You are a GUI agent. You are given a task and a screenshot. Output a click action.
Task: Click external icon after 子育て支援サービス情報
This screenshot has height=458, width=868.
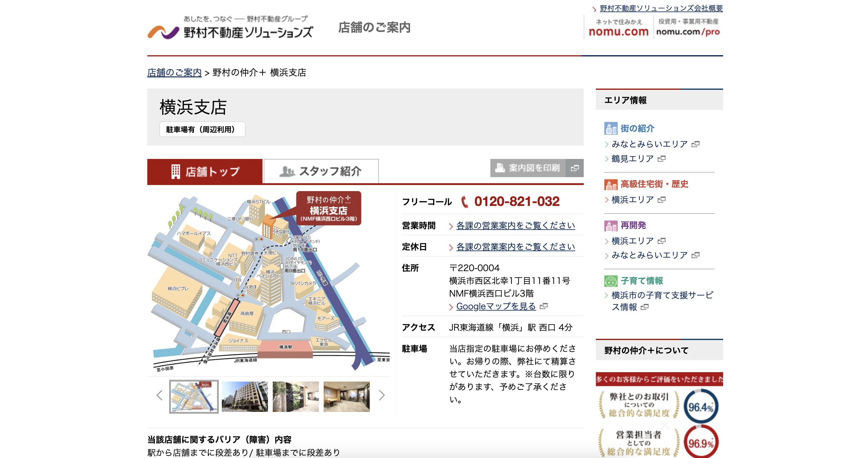point(644,307)
